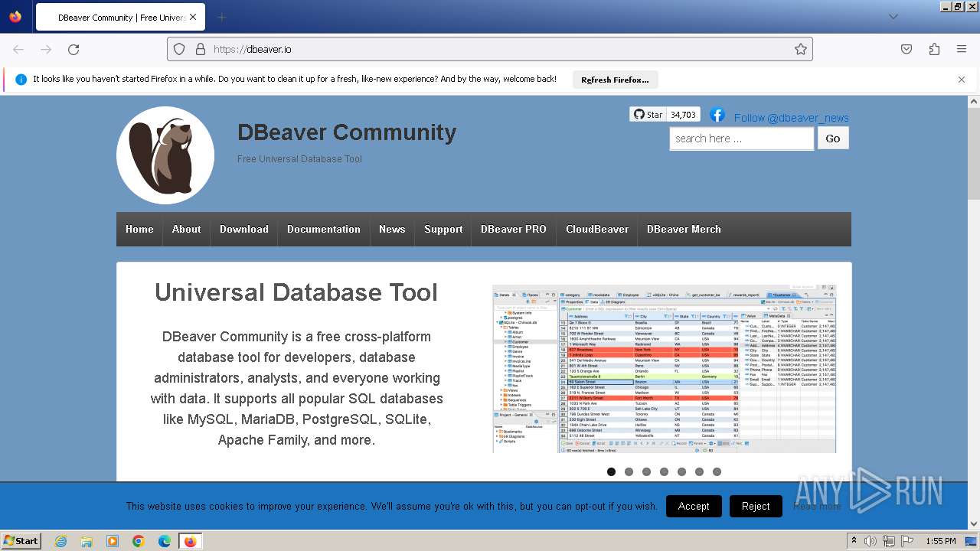Screen dimensions: 980x551
Task: Select the seventh slider dot
Action: tap(717, 472)
